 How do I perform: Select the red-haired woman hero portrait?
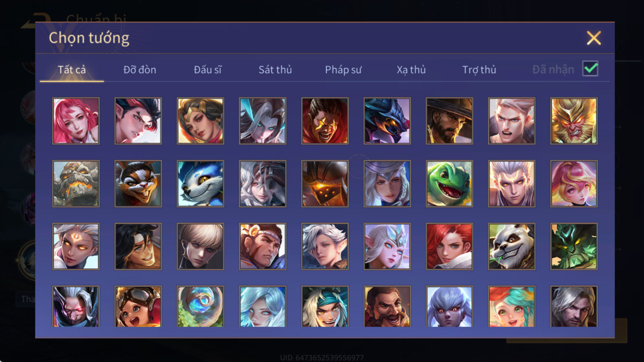click(x=449, y=247)
